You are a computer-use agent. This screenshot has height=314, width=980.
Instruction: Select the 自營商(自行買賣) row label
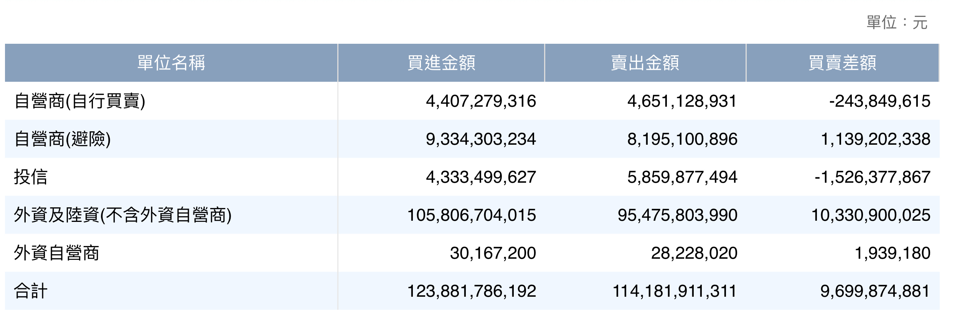80,101
